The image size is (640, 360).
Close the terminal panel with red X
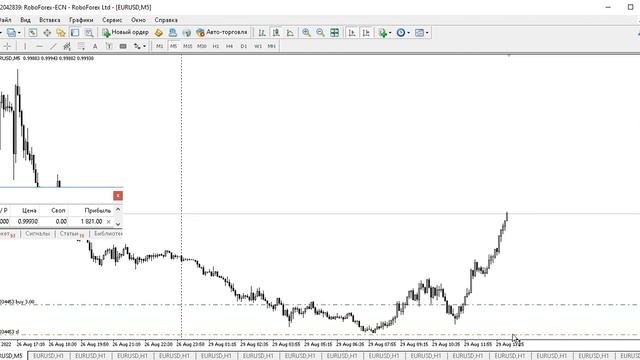tap(118, 196)
